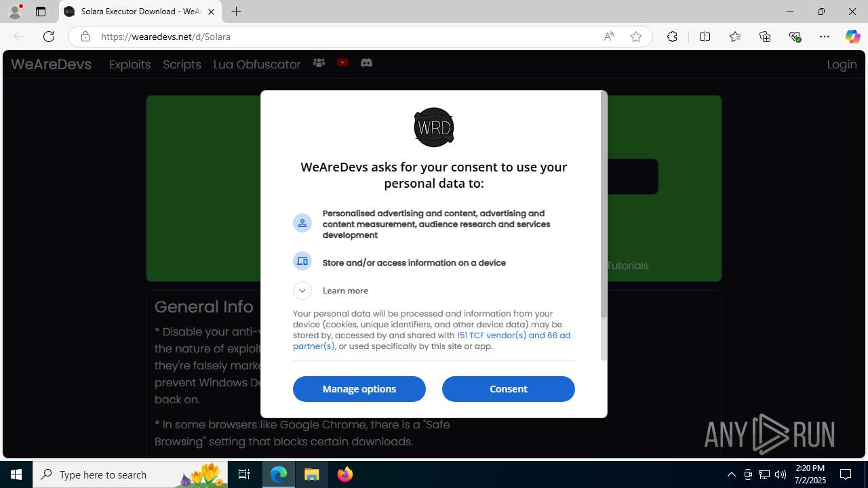Toggle Split screen icon
The width and height of the screenshot is (868, 488).
coord(705,37)
